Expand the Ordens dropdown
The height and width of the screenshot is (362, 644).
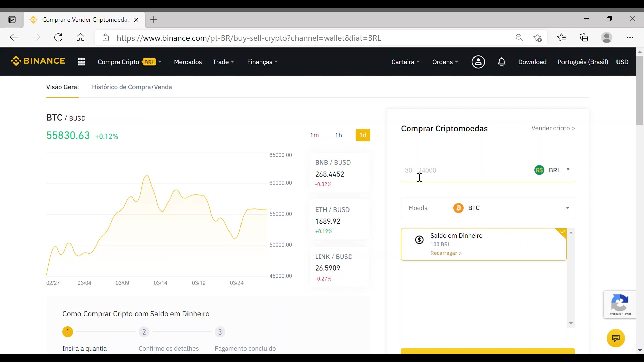tap(445, 62)
